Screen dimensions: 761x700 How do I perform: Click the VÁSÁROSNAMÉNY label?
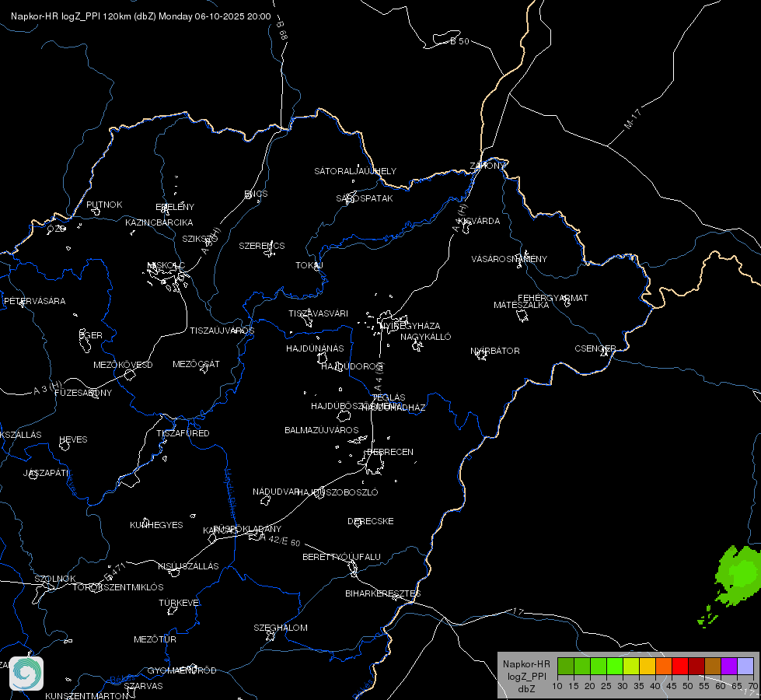pos(509,259)
